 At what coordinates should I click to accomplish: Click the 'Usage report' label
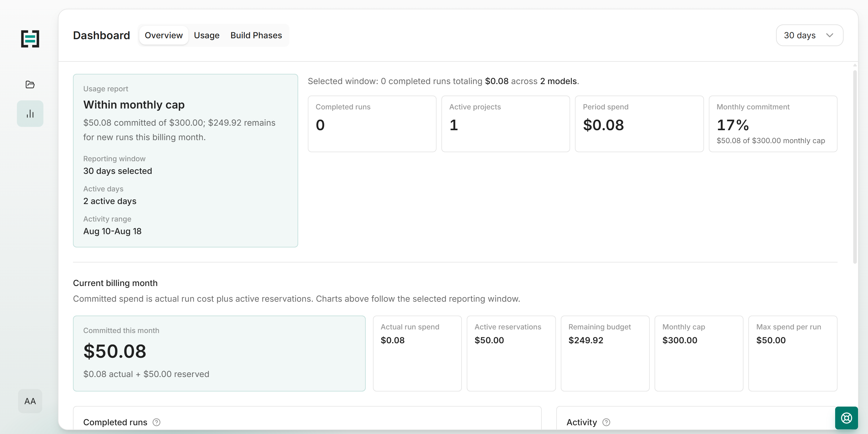click(106, 89)
